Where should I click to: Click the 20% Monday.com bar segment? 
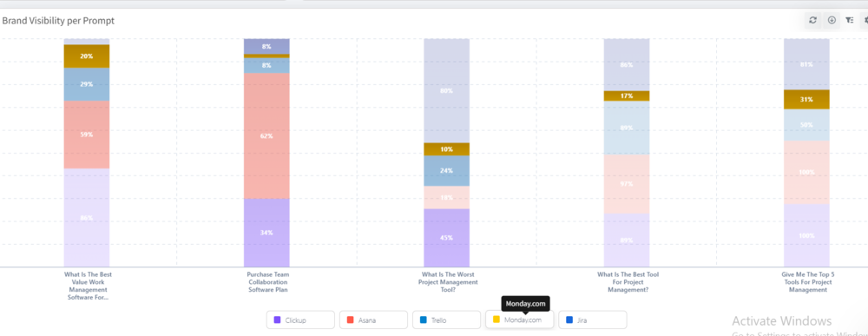click(86, 56)
